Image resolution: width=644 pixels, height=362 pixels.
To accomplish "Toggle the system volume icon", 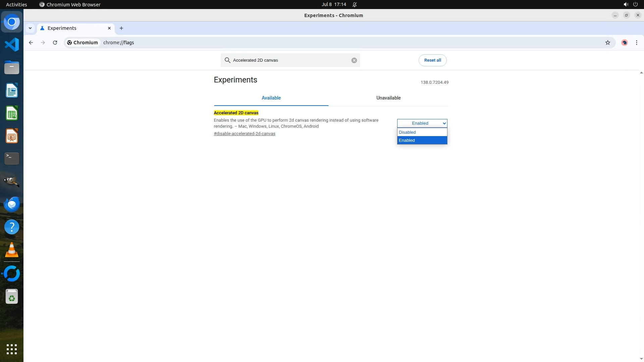I will click(625, 4).
